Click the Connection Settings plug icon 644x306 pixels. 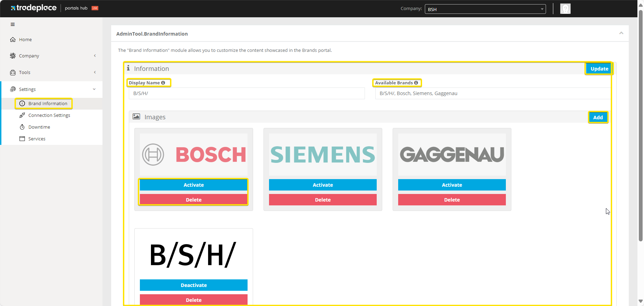click(22, 115)
